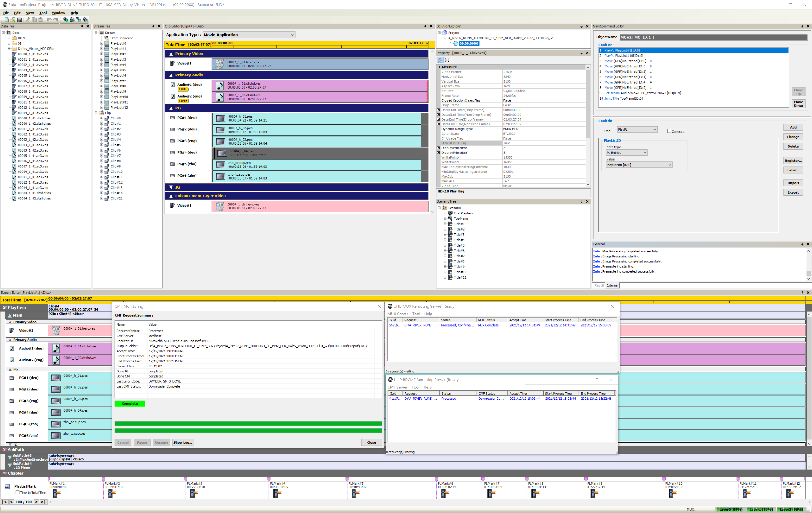Switch to the Result tab

(599, 285)
